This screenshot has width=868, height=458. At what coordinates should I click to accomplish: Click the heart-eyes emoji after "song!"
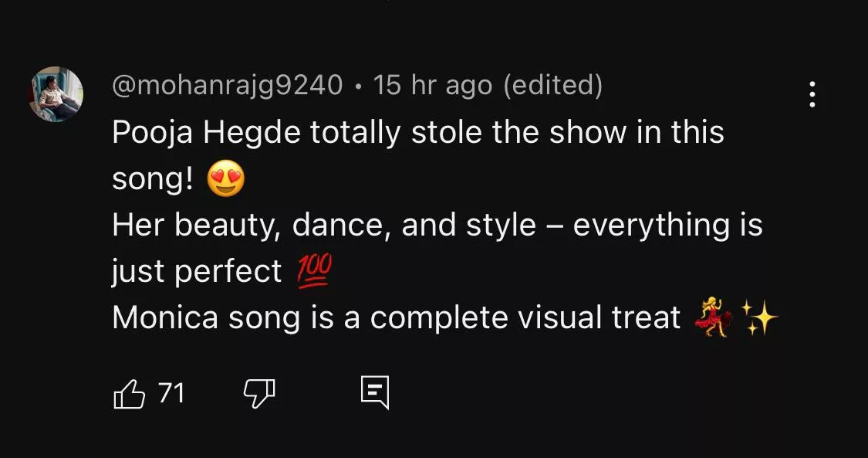(x=226, y=180)
